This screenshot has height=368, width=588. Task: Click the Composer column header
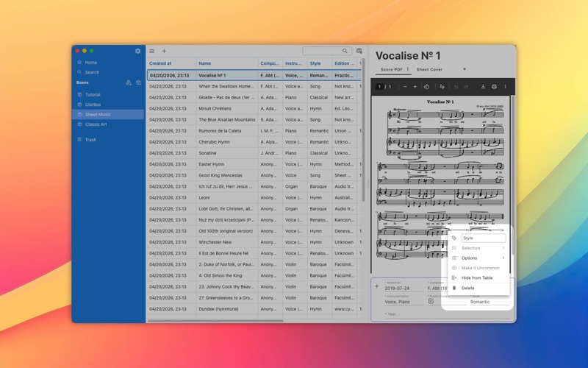tap(270, 63)
